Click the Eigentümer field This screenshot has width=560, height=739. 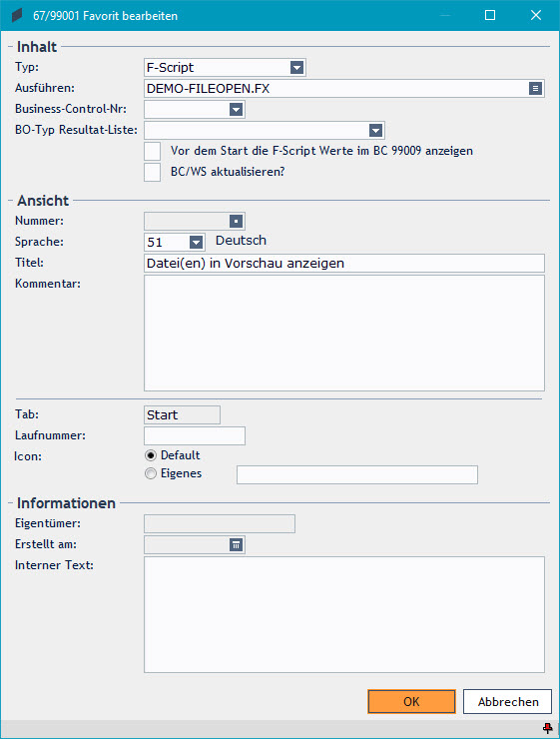point(220,523)
